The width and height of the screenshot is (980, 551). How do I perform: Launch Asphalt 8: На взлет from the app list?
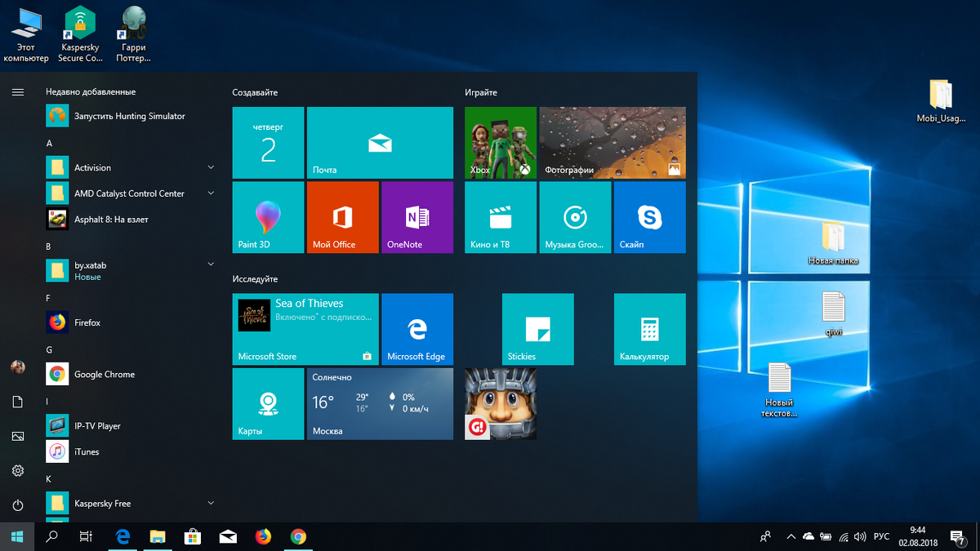[x=131, y=219]
